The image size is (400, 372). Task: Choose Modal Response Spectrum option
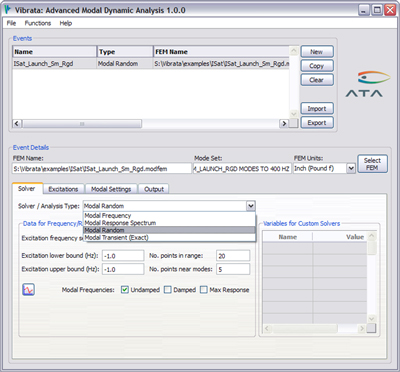[x=169, y=223]
